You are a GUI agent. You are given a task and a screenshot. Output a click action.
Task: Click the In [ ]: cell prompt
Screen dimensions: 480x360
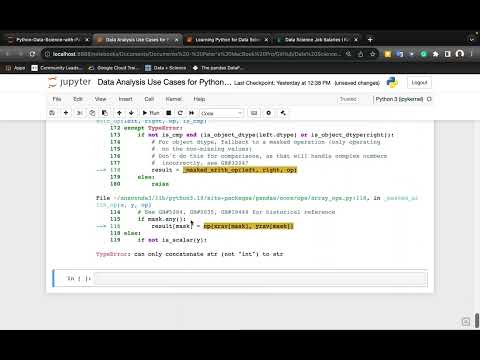click(x=79, y=278)
